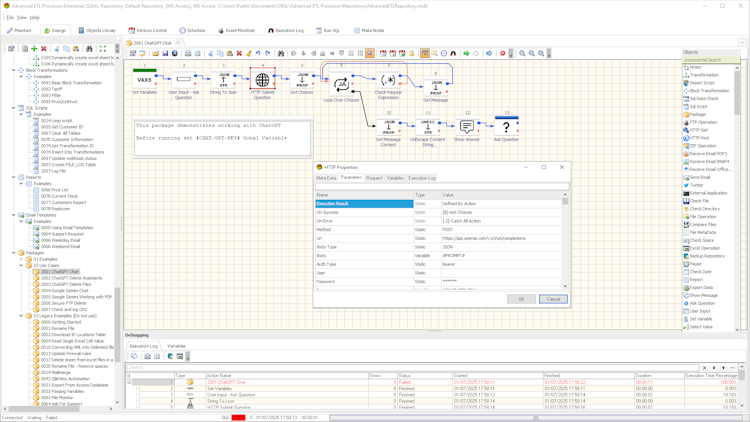The width and height of the screenshot is (750, 422).
Task: Click the OK button in HTTP Properties
Action: click(x=521, y=299)
